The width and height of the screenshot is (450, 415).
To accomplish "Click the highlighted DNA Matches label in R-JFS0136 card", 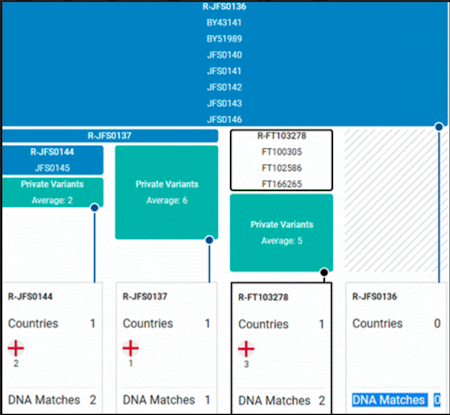I will (x=389, y=400).
